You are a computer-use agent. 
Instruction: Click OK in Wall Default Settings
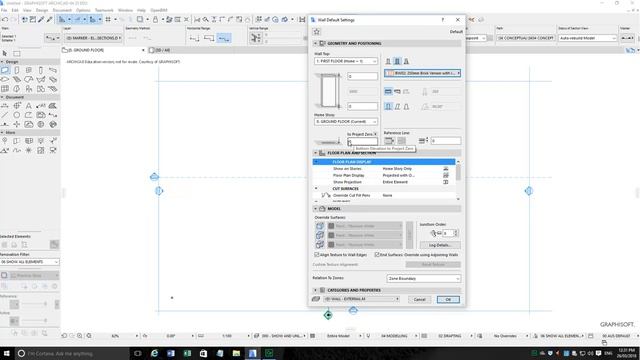tap(448, 300)
